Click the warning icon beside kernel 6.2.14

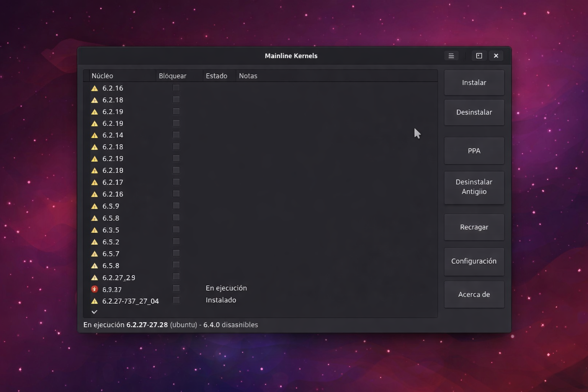pos(95,135)
